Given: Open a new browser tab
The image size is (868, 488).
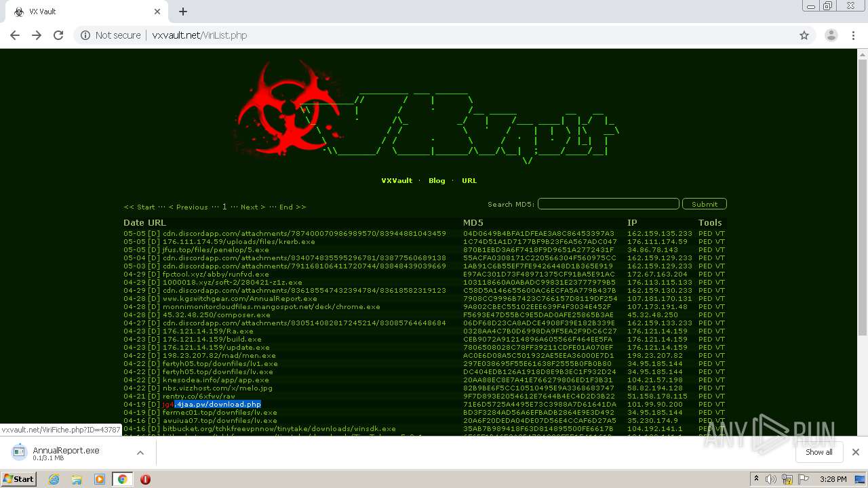Looking at the screenshot, I should pyautogui.click(x=183, y=12).
